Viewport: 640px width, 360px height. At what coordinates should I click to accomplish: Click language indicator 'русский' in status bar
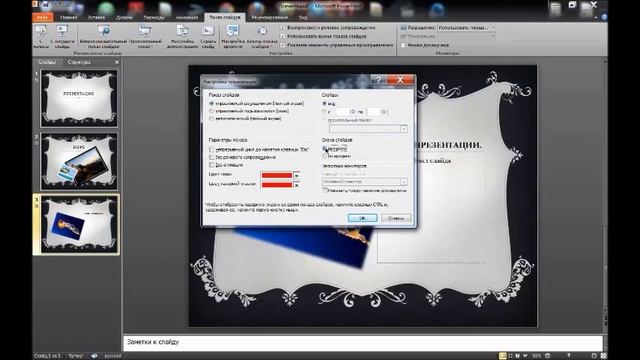point(113,356)
